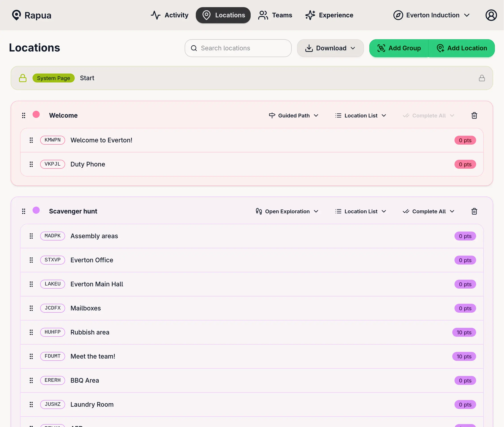Open the Everton Induction instance selector

tap(432, 15)
